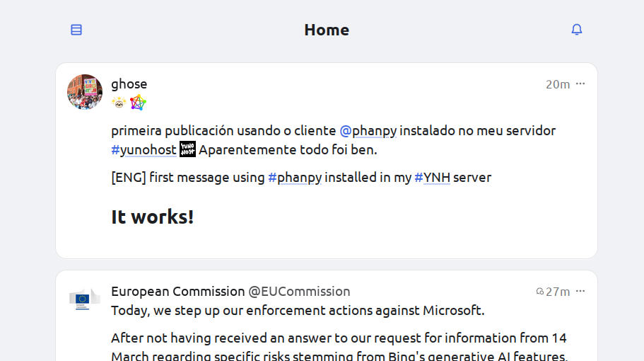Open more options on European Commission post
Viewport: 644px width, 361px height.
coord(580,291)
